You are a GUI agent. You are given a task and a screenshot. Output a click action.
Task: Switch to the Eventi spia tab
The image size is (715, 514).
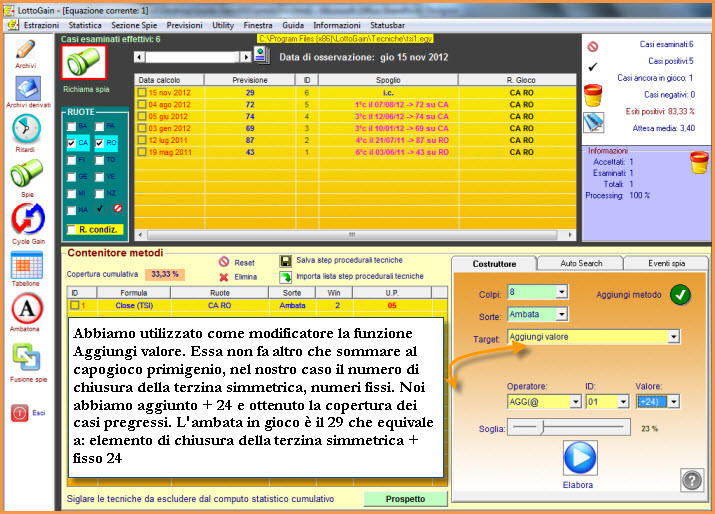[666, 263]
